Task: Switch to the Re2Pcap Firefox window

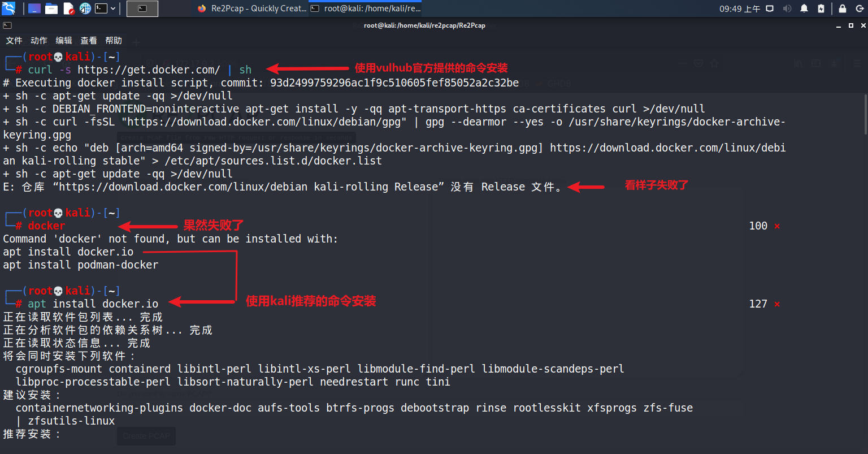Action: click(251, 8)
